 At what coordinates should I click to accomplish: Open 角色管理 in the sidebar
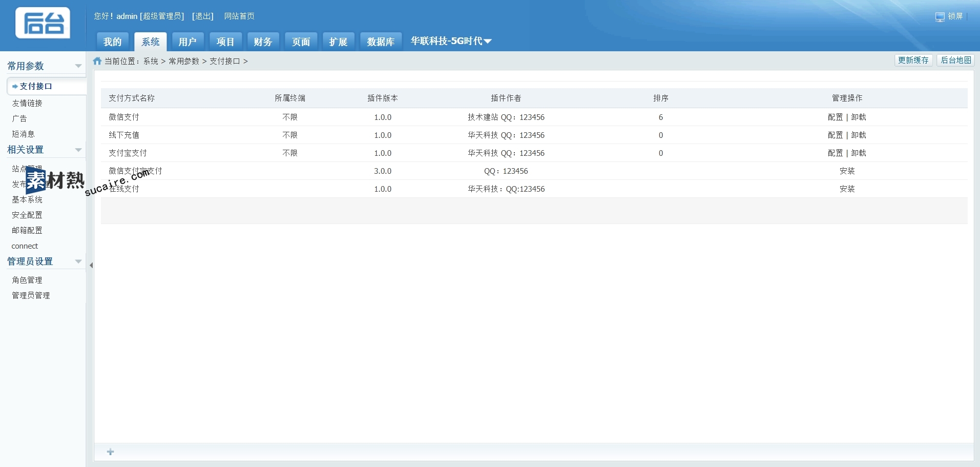tap(27, 280)
